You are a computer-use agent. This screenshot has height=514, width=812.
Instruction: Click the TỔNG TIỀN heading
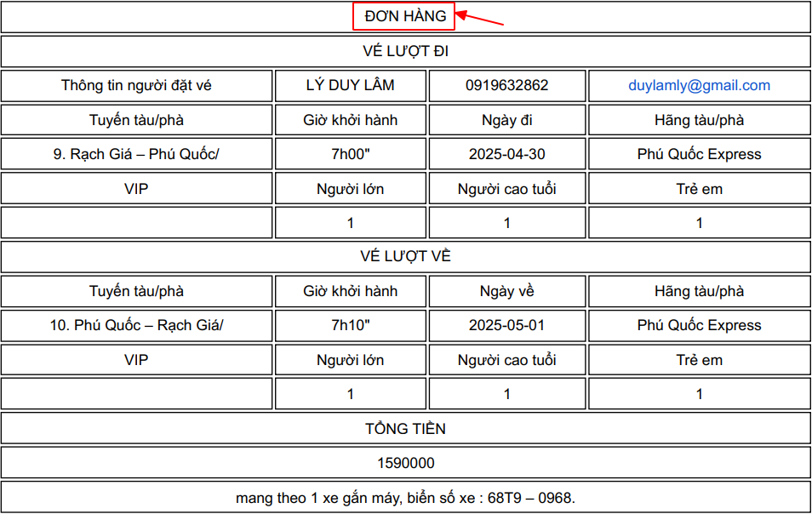[405, 429]
